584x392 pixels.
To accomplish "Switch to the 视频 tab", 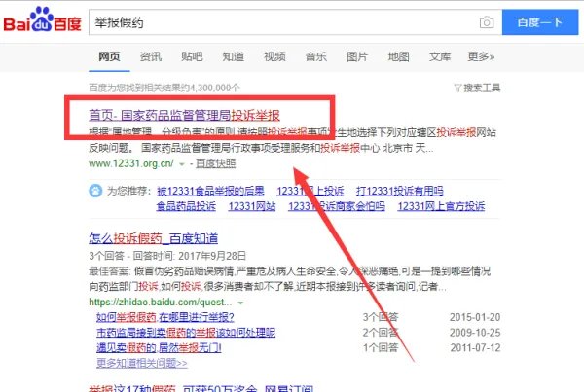I will tap(274, 56).
